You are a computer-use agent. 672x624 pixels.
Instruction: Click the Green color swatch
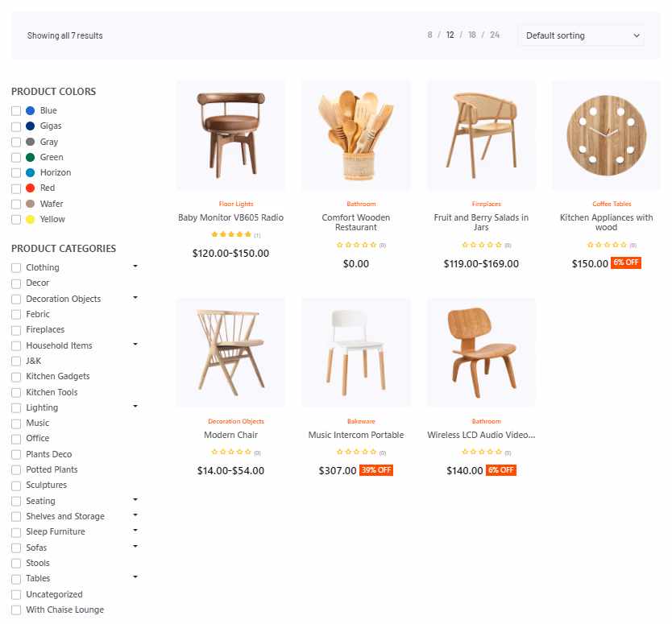[x=29, y=157]
